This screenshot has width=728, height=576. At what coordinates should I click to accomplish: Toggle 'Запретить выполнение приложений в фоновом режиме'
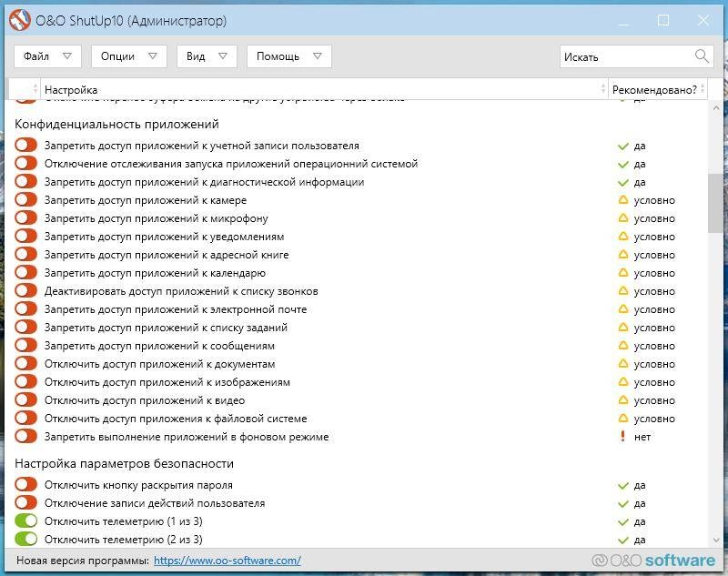tap(25, 436)
